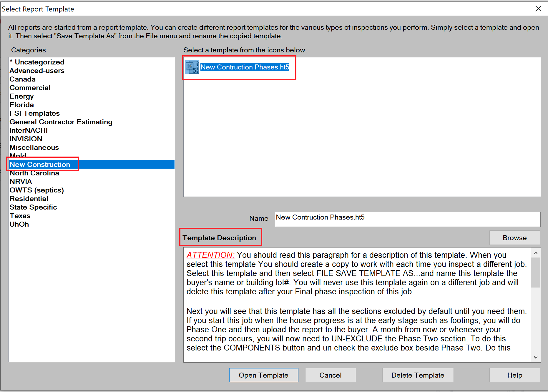This screenshot has width=548, height=392.
Task: Open the Texas templates category
Action: click(x=20, y=216)
